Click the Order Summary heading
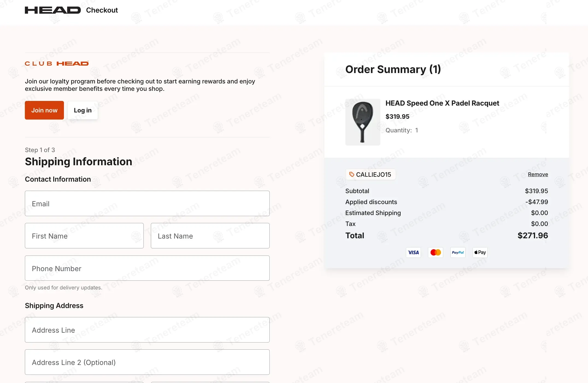 click(393, 69)
